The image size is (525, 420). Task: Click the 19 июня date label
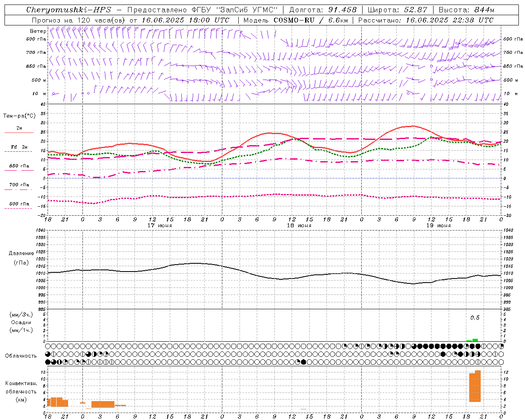[438, 225]
